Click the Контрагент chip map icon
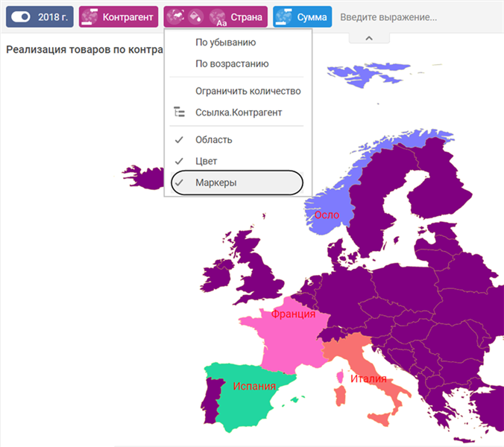Image resolution: width=504 pixels, height=447 pixels. pyautogui.click(x=89, y=16)
